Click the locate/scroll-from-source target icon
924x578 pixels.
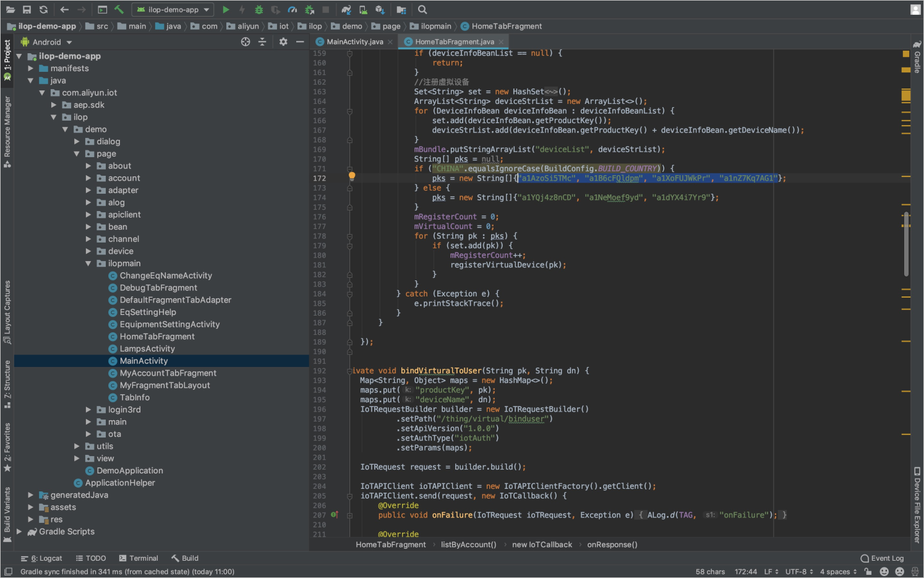[x=246, y=42]
